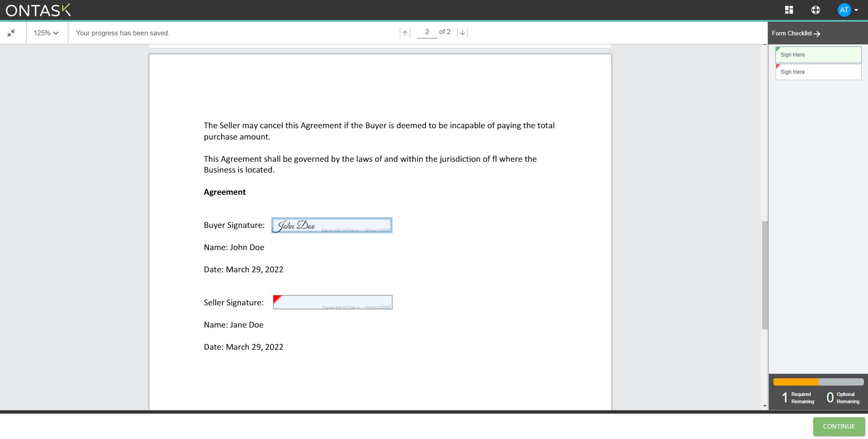This screenshot has width=868, height=439.
Task: Expand the account menu caret beside AT
Action: pyautogui.click(x=857, y=10)
